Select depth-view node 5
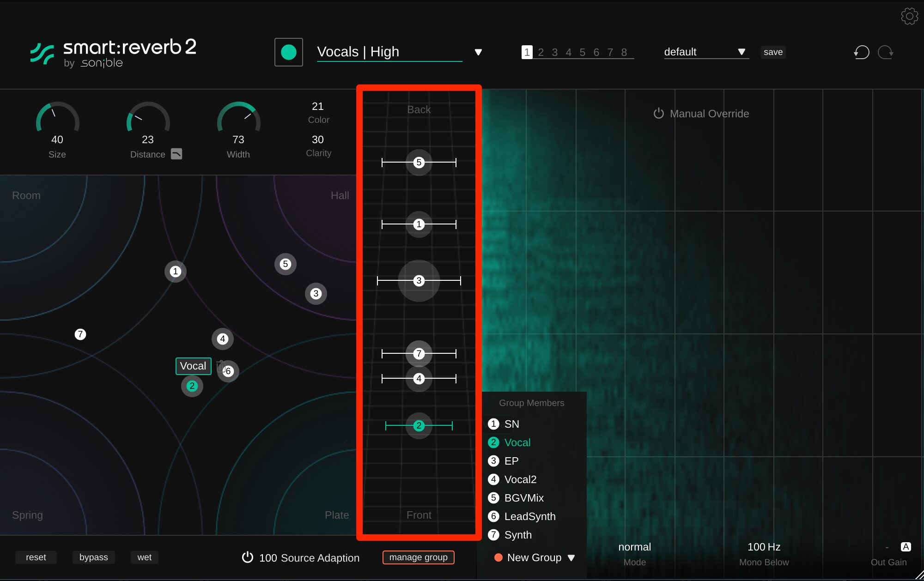Screen dimensions: 924x581 click(419, 163)
